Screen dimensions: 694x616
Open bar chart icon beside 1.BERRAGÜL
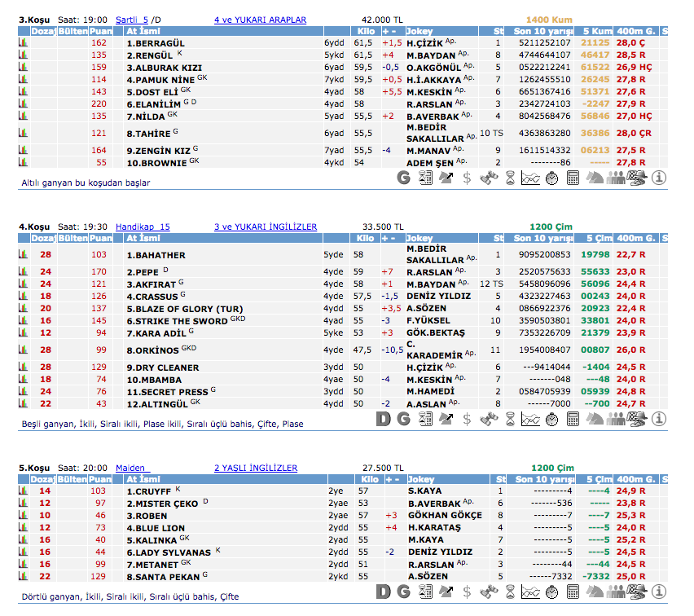23,42
